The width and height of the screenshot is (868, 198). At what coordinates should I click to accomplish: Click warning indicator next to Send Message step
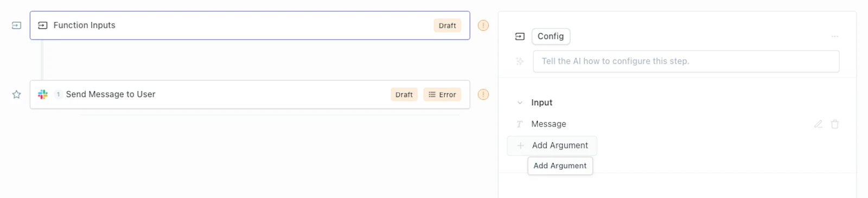483,94
